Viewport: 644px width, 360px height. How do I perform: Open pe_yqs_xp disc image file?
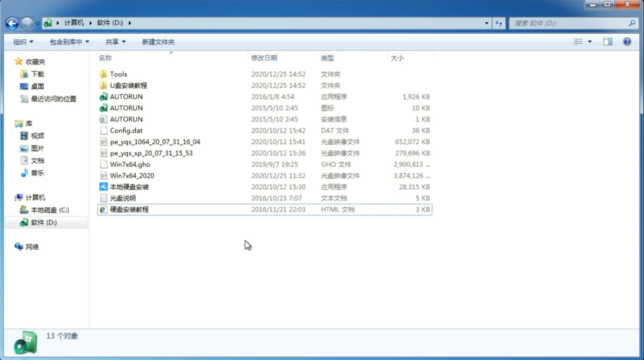coord(151,153)
